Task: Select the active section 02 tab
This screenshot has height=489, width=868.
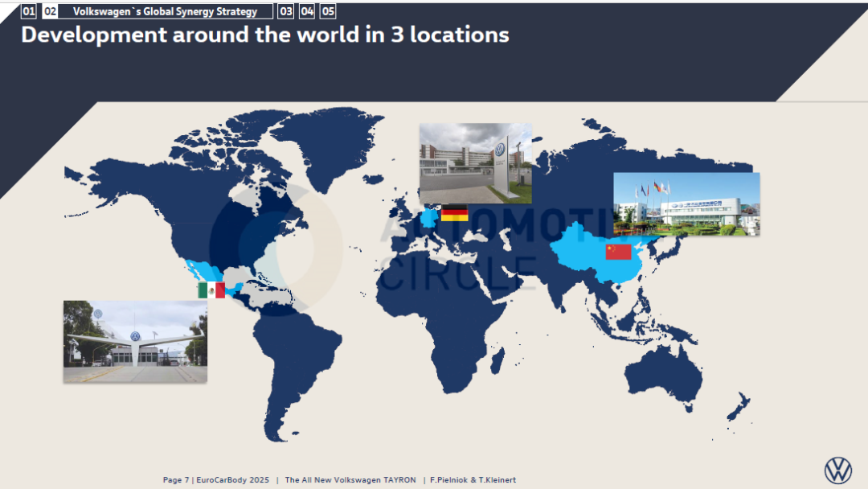Action: [x=50, y=11]
